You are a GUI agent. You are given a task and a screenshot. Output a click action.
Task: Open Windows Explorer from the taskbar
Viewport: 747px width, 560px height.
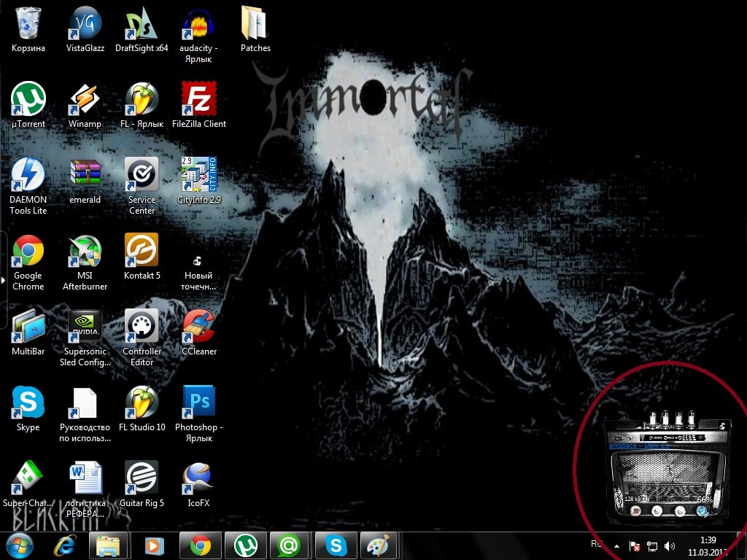click(x=108, y=545)
